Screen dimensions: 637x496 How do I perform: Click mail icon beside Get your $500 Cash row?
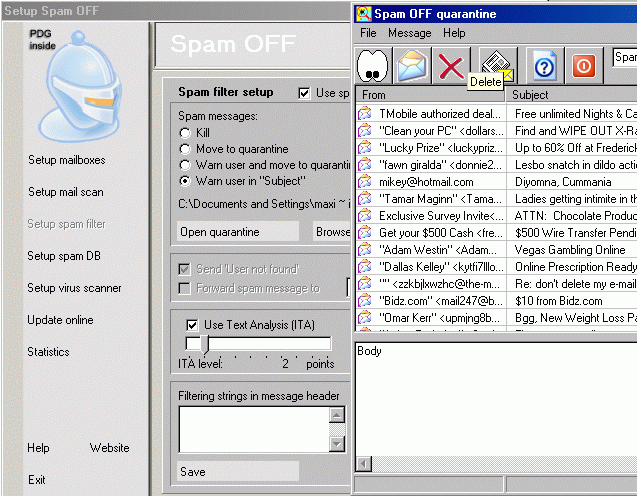[365, 232]
